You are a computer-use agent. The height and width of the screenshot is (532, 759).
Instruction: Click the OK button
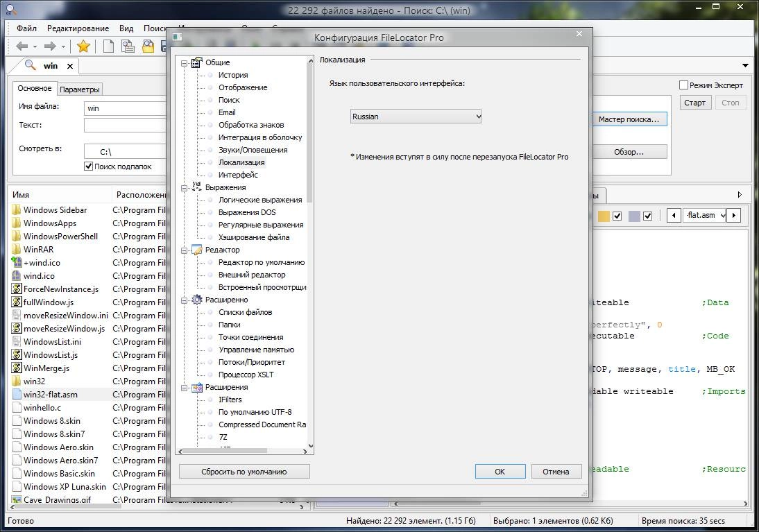[500, 471]
